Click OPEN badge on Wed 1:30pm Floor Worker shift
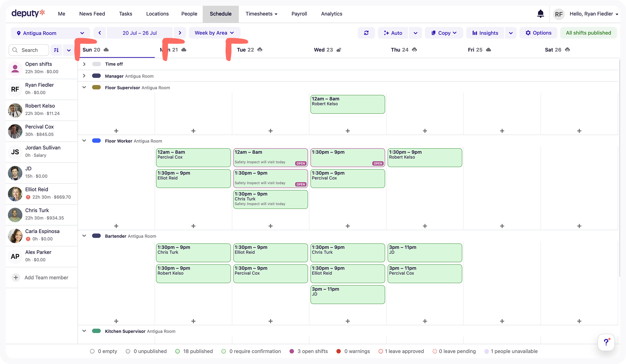626x364 pixels. pos(378,164)
